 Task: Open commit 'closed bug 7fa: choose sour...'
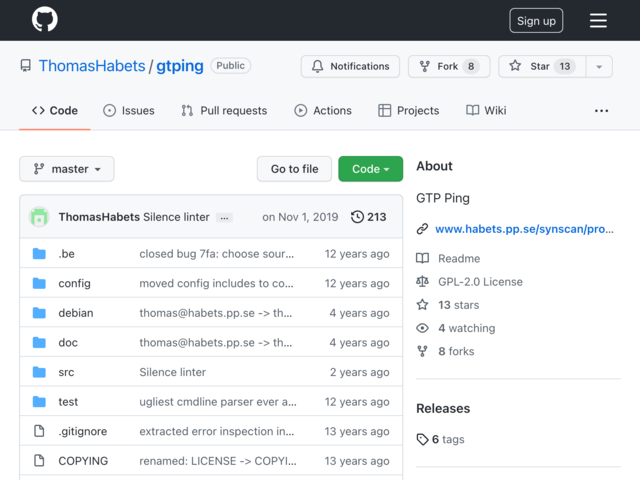217,254
